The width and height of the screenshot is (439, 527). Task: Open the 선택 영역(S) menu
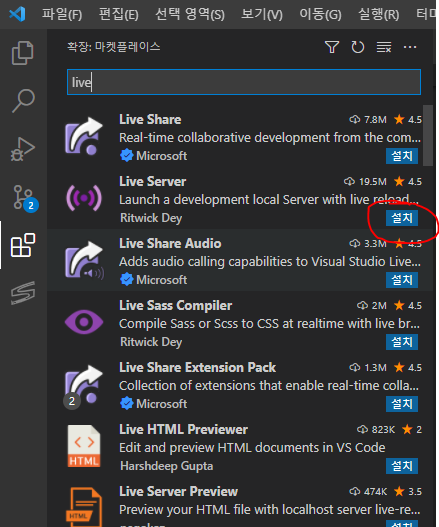pos(190,14)
